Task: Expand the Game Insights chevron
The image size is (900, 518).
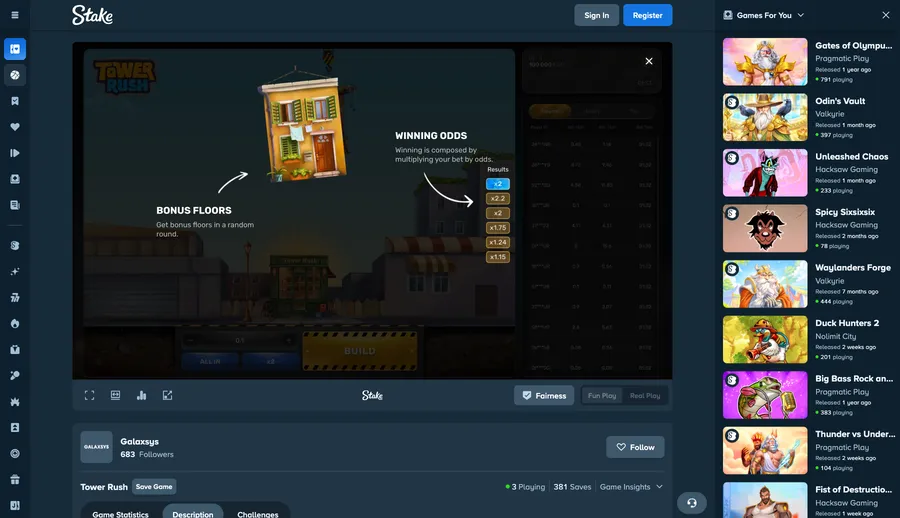Action: (x=660, y=486)
